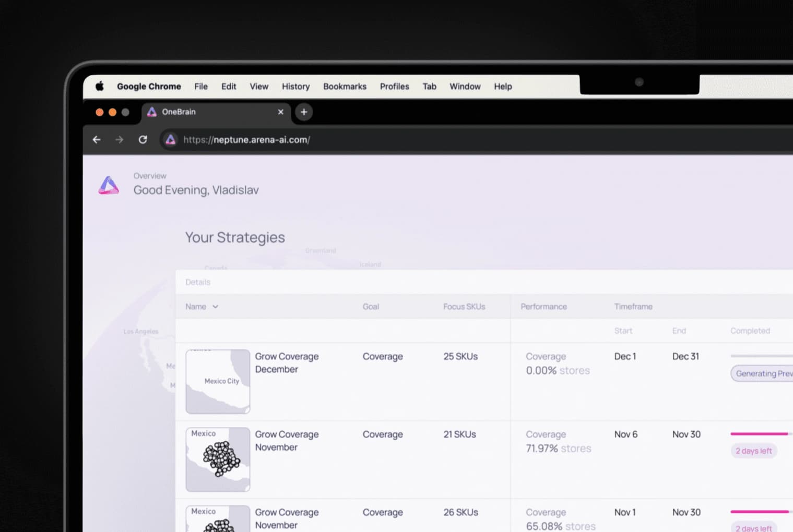Open a new browser tab
The image size is (793, 532).
click(304, 112)
